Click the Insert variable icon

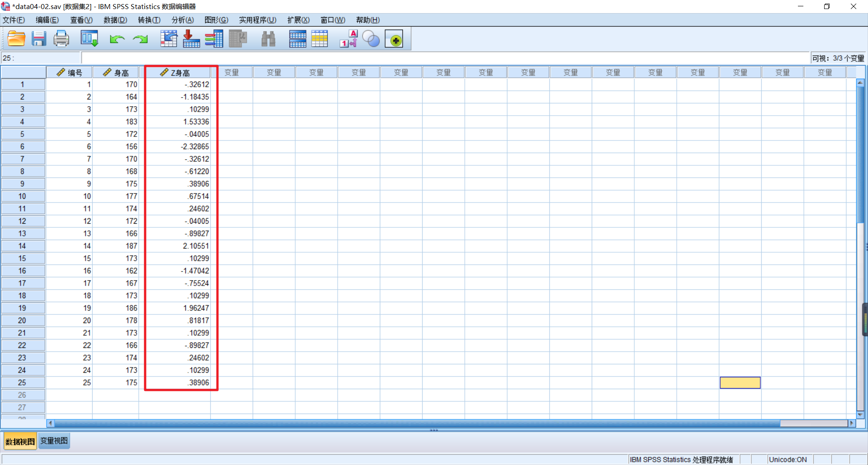320,39
